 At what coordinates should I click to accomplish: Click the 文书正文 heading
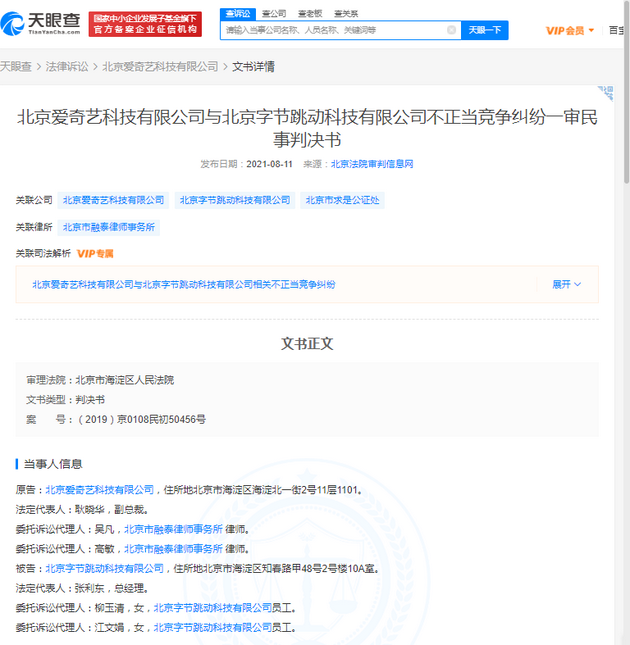307,344
